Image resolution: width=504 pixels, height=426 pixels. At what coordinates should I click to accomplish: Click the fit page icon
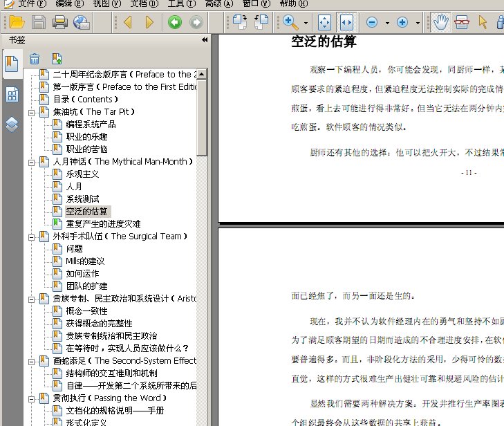(x=324, y=22)
